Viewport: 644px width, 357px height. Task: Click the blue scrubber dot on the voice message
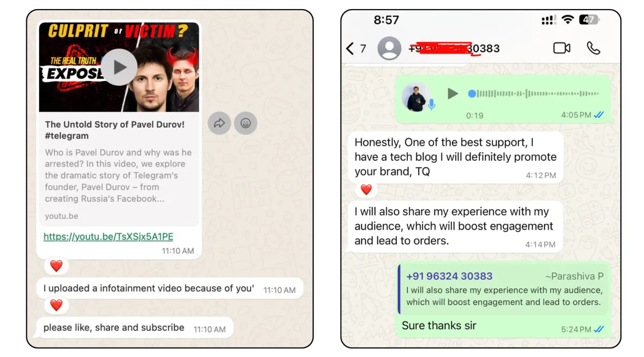(472, 94)
